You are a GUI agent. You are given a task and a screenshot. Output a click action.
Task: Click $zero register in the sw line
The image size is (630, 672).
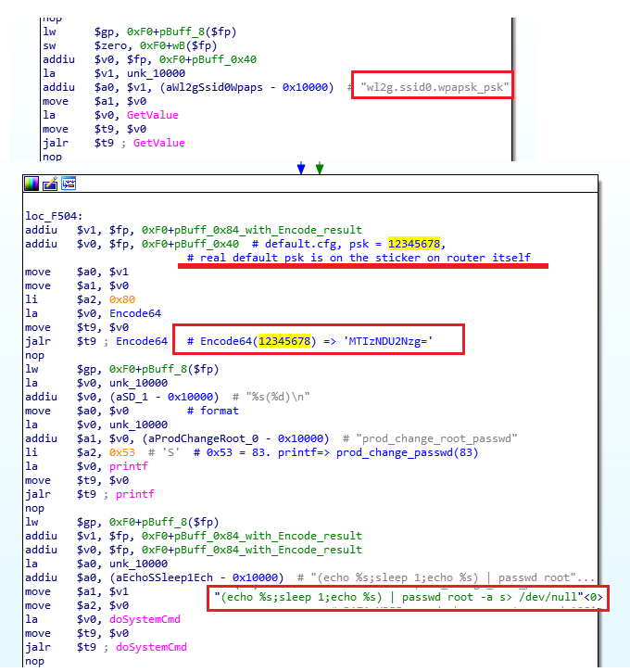point(110,45)
